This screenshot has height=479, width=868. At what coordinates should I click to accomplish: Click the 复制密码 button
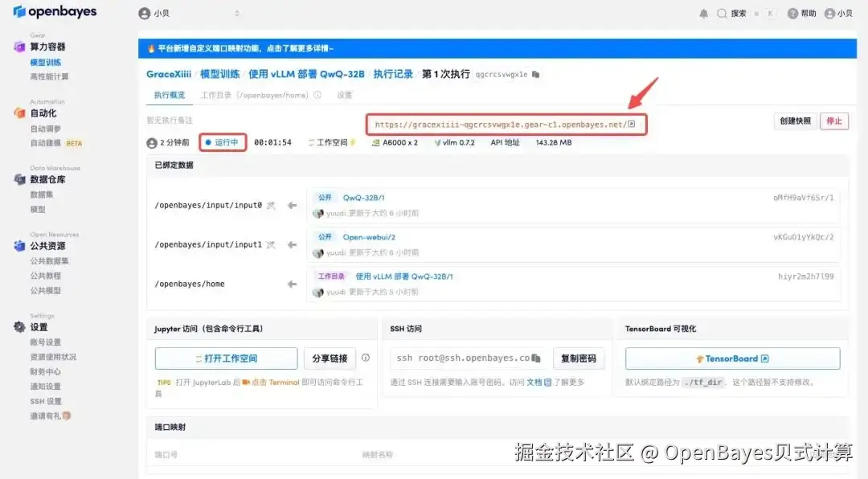coord(579,358)
